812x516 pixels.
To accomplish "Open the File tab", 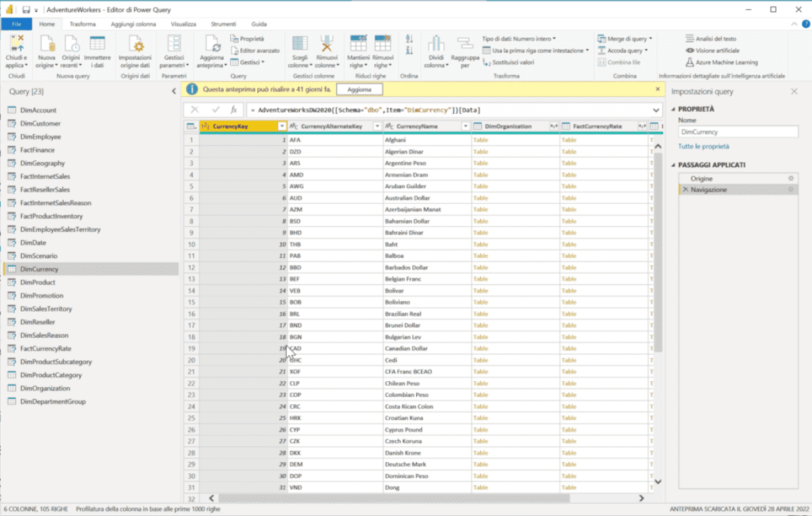I will [x=17, y=24].
